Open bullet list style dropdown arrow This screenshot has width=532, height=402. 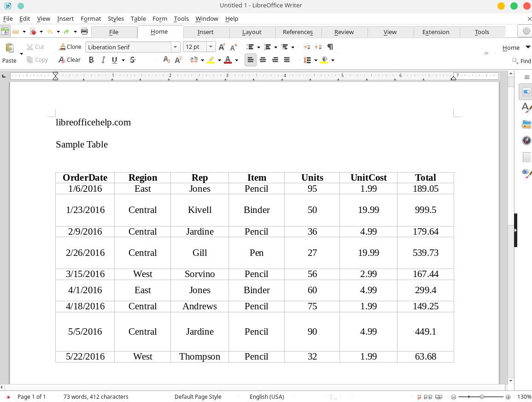coord(258,47)
